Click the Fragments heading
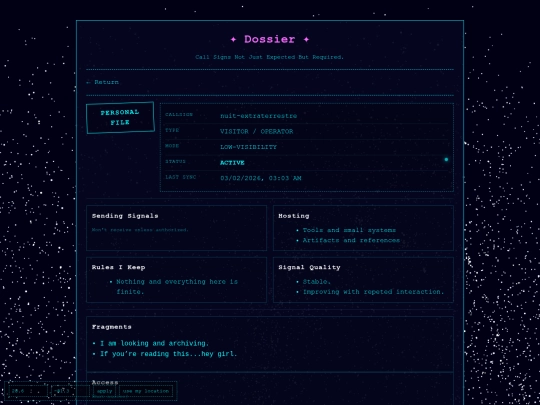This screenshot has width=540, height=405. click(x=112, y=327)
